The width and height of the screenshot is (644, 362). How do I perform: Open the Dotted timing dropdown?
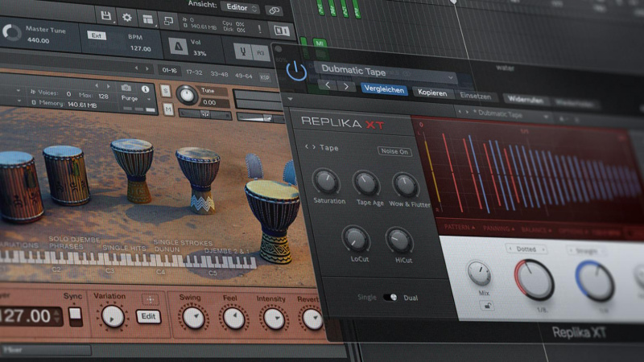[x=527, y=249]
